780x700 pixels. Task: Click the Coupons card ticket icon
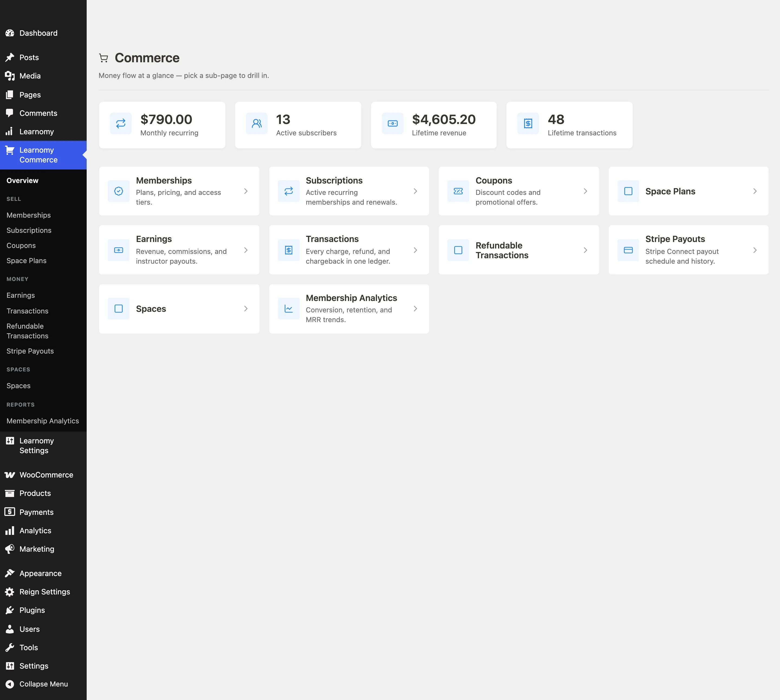[458, 191]
